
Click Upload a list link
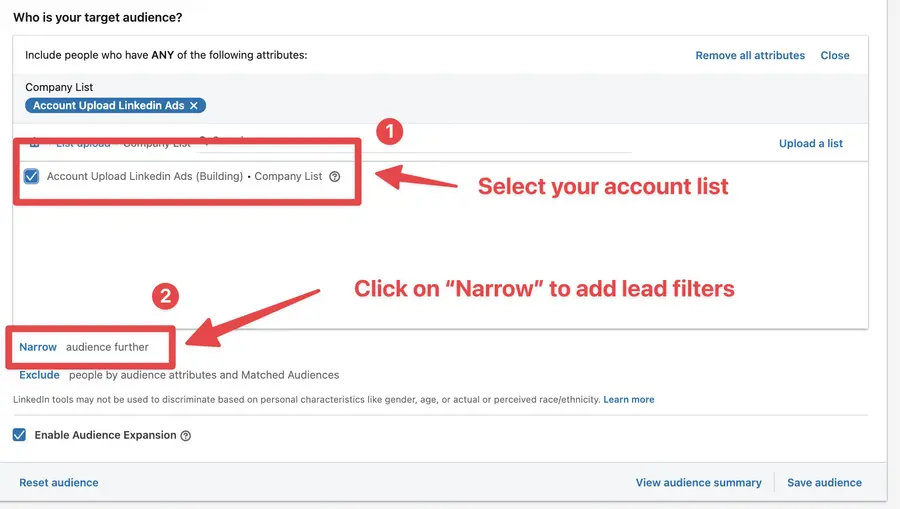810,143
